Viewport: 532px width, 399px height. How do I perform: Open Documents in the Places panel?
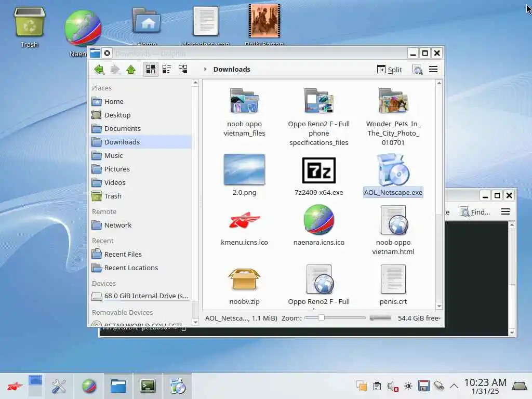(141, 129)
